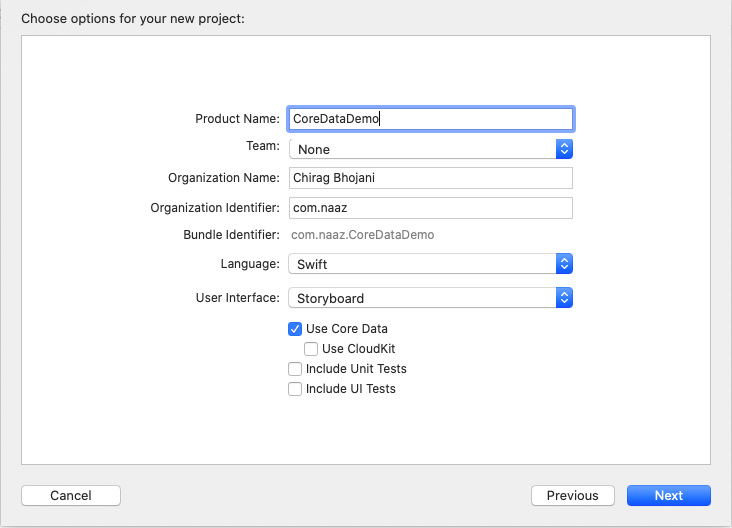Click the Team dropdown arrow icon

pos(564,149)
